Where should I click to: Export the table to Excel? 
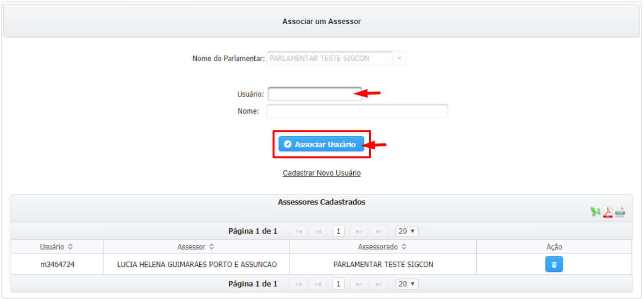(x=596, y=212)
